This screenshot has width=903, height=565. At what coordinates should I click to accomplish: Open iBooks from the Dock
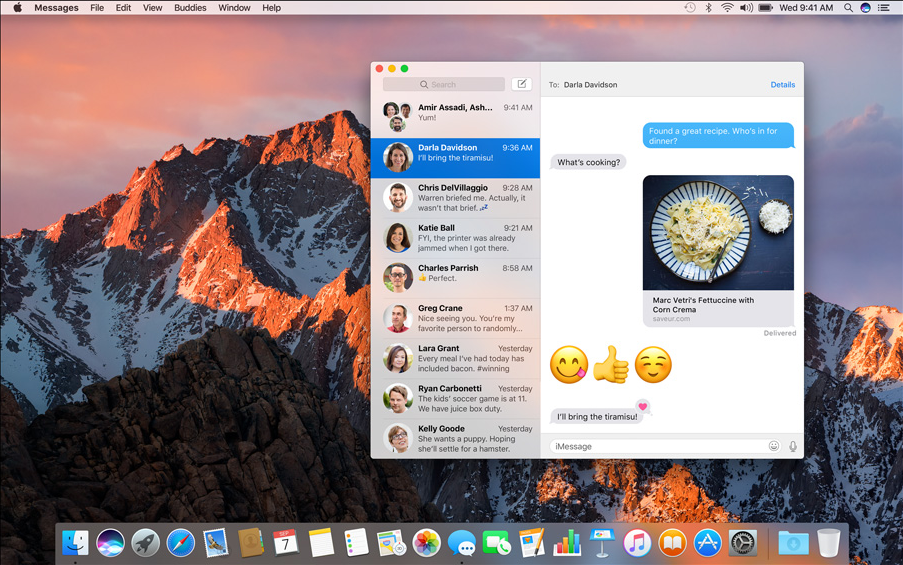672,542
